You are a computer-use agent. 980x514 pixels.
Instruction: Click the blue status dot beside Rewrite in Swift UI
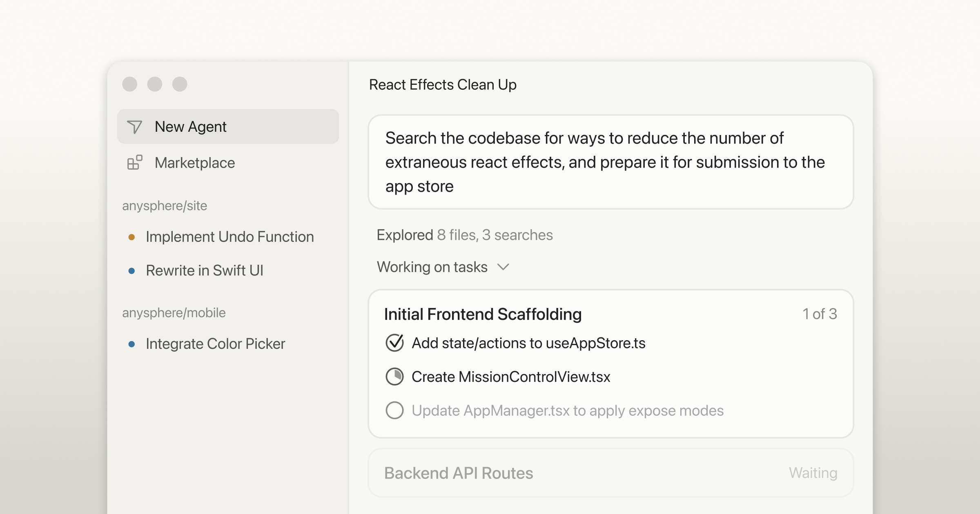tap(131, 270)
